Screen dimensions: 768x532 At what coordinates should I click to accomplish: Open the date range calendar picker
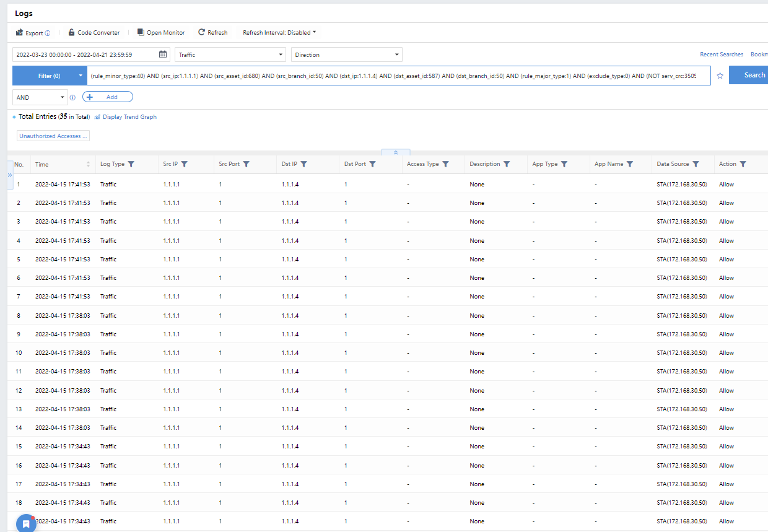tap(163, 55)
